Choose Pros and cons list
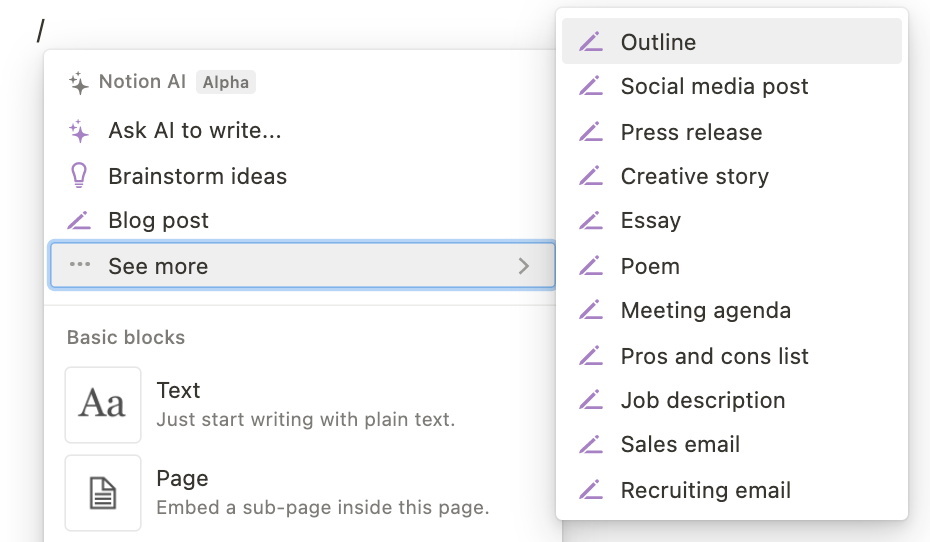 tap(731, 356)
